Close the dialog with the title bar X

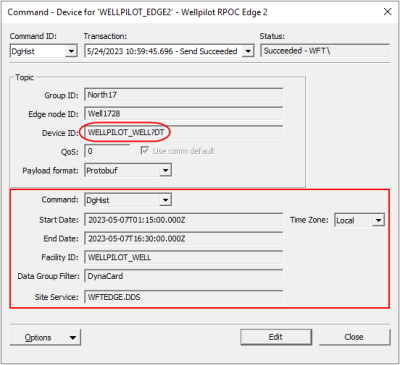pyautogui.click(x=387, y=12)
